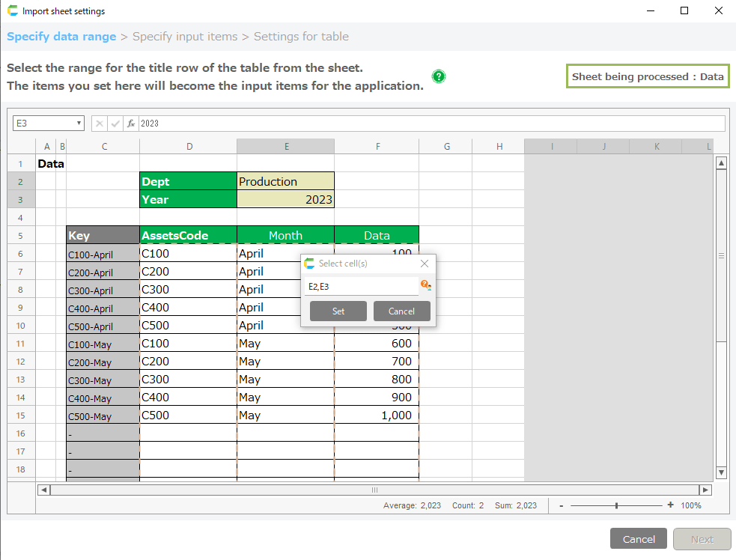Screen dimensions: 736x560
Task: Close the Select cell(s) popup with X
Action: [x=425, y=264]
